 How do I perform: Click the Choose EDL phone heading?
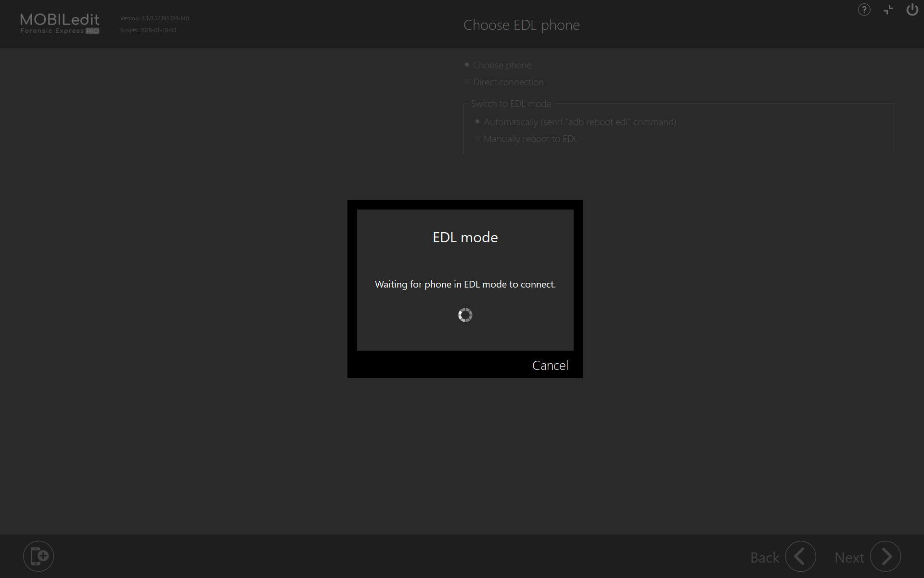tap(521, 25)
